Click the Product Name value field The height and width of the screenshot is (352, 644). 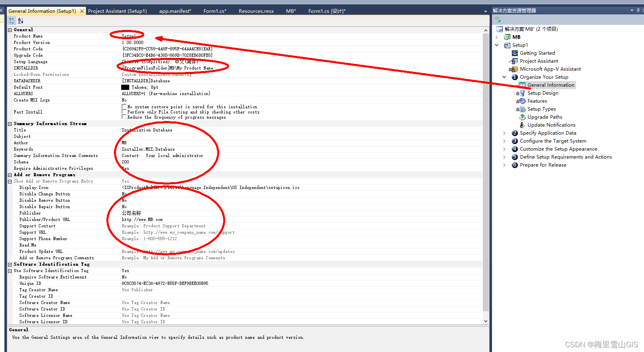tap(302, 36)
